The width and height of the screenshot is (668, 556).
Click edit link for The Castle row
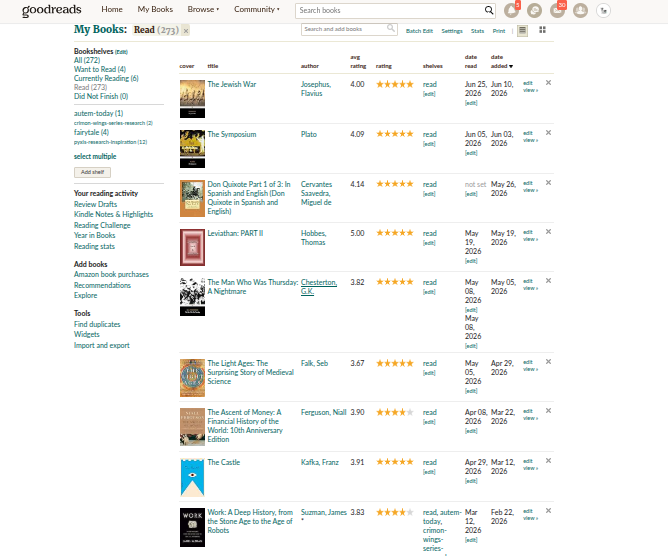tap(528, 461)
